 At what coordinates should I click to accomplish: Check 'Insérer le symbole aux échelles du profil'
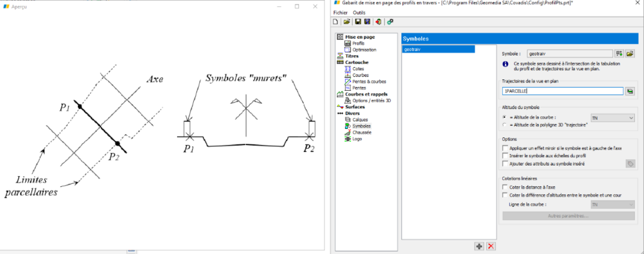[x=505, y=156]
